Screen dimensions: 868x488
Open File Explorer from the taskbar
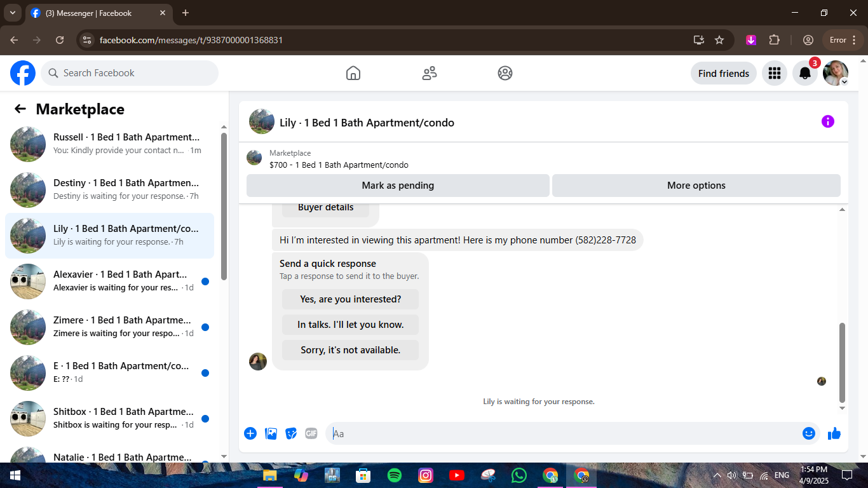coord(270,475)
